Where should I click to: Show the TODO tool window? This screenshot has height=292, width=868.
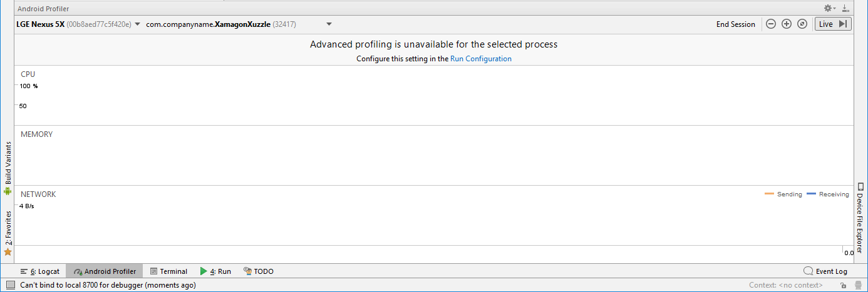(x=258, y=271)
